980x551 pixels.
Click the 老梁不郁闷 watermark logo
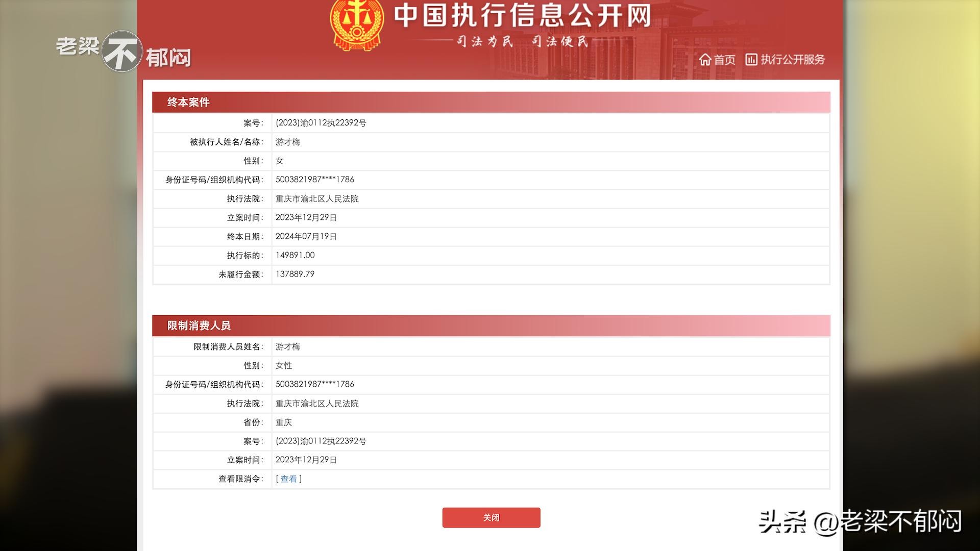point(123,52)
